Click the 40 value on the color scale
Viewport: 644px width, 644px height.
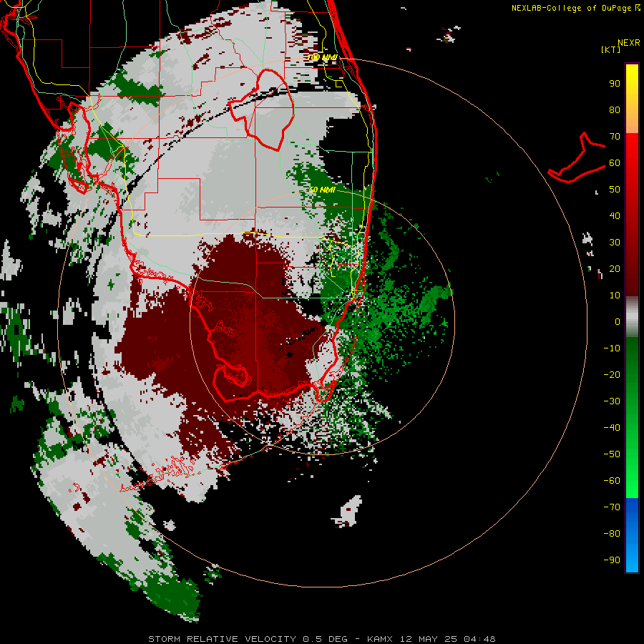coord(615,215)
